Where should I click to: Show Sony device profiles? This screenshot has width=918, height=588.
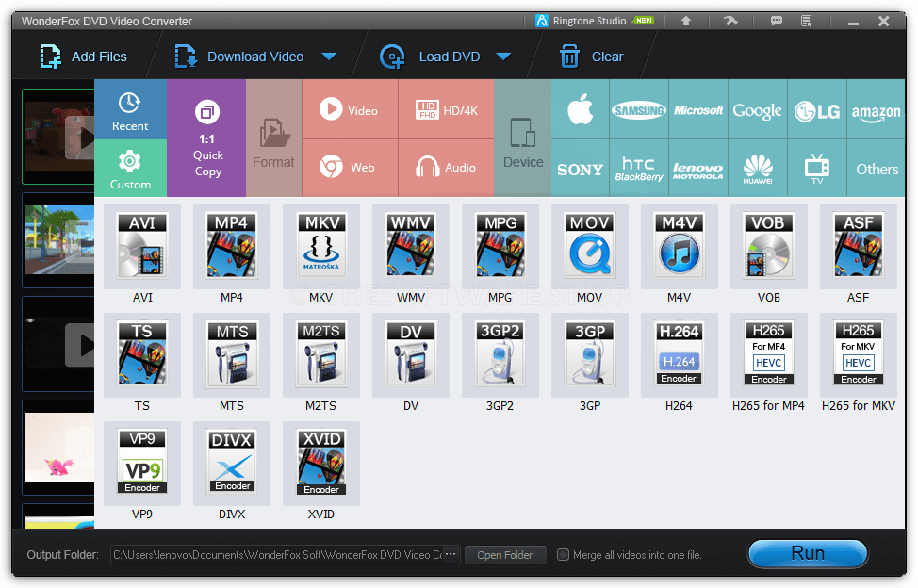581,168
